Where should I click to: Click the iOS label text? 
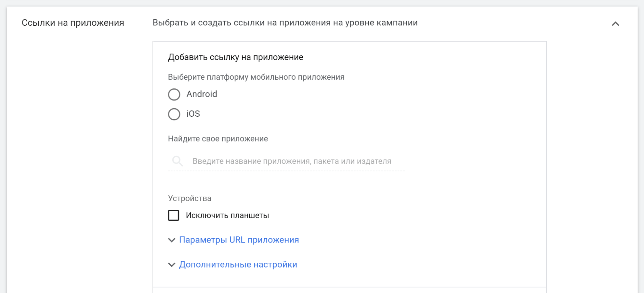pyautogui.click(x=193, y=114)
